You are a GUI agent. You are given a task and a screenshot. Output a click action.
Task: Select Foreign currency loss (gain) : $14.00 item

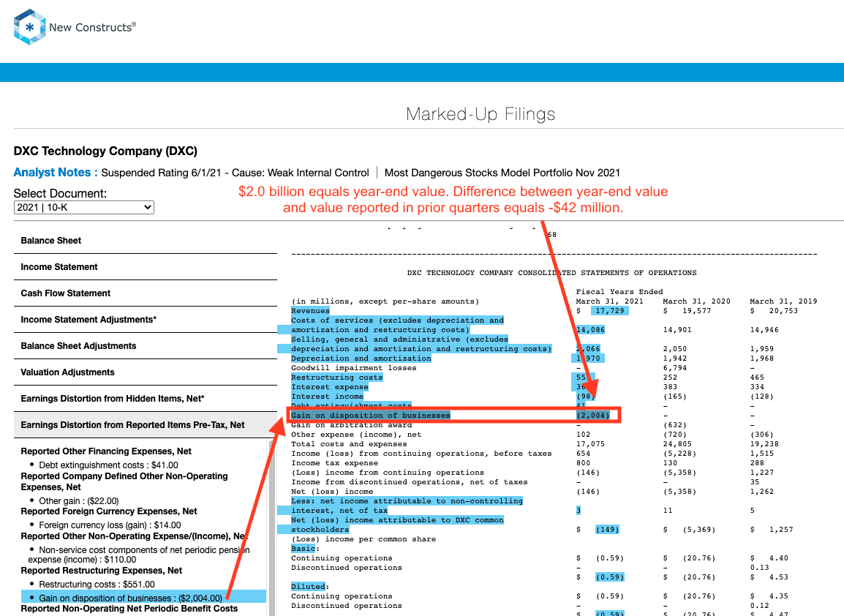point(110,525)
